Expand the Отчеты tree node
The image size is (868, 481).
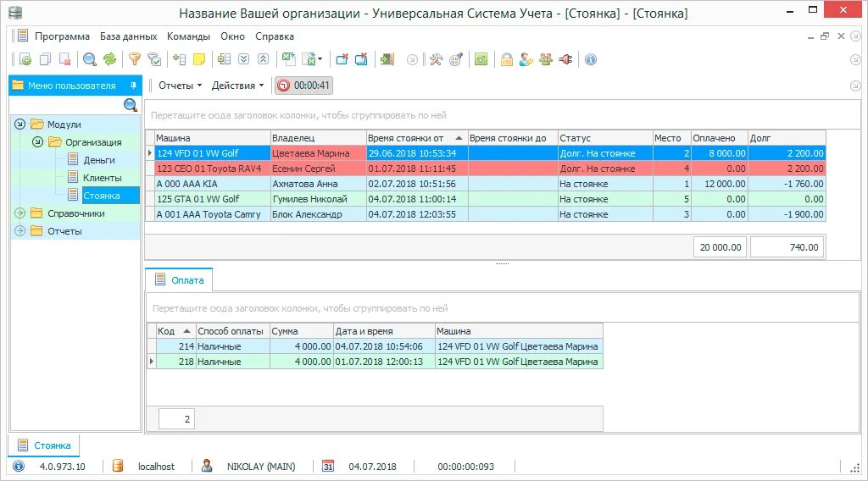pyautogui.click(x=20, y=230)
